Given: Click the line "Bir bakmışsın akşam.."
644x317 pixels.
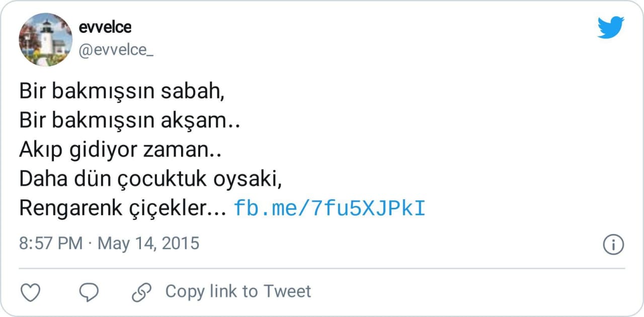Looking at the screenshot, I should pyautogui.click(x=129, y=121).
